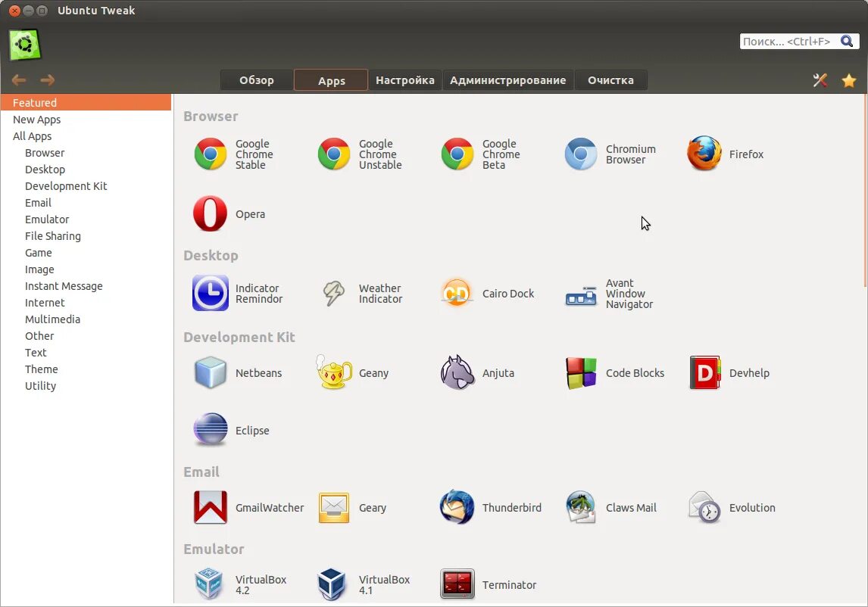The image size is (868, 607).
Task: Click the Claws Mail icon
Action: point(581,507)
